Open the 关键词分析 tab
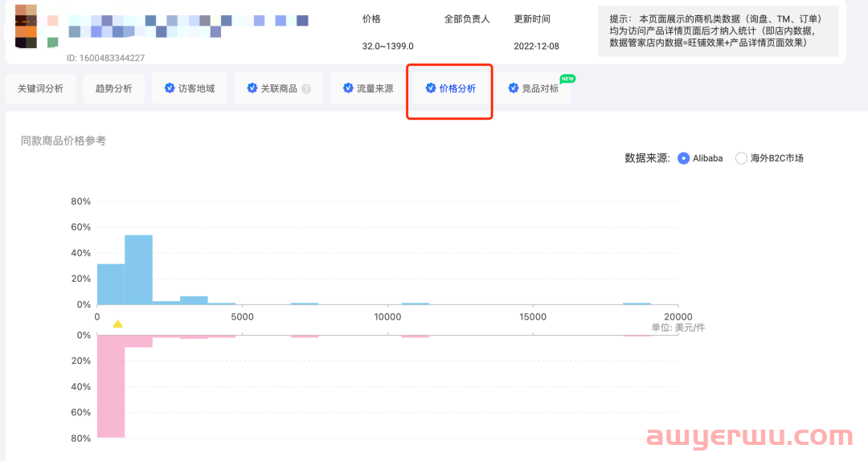 point(40,88)
